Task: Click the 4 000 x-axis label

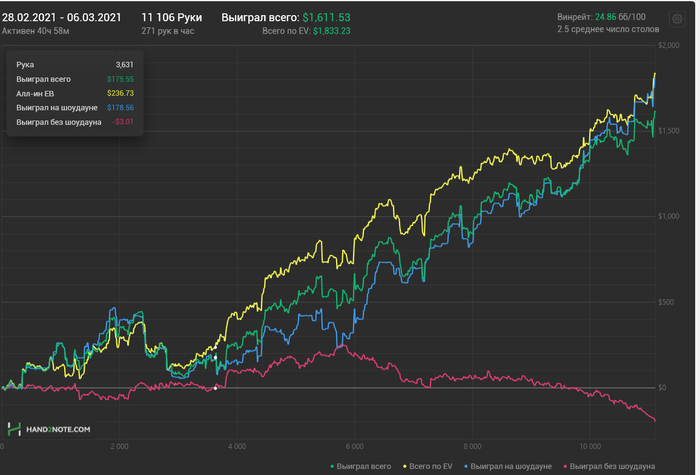Action: point(237,446)
